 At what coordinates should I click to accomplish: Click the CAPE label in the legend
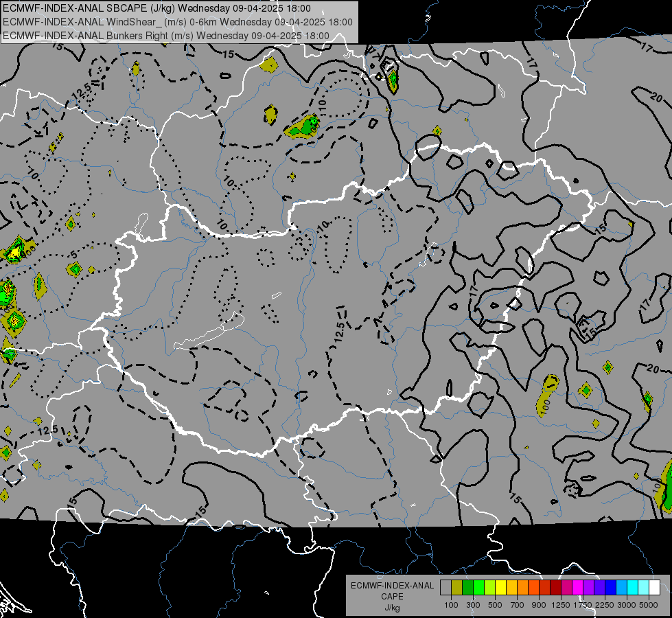click(392, 597)
